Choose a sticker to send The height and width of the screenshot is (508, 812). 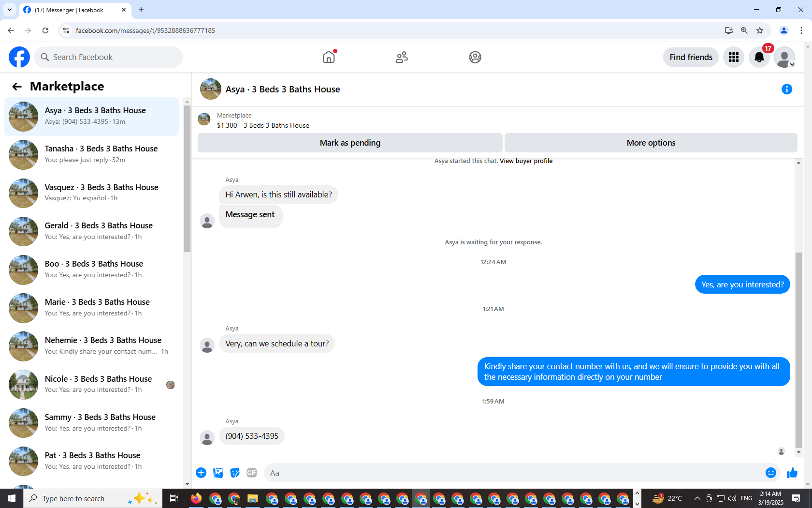tap(235, 473)
